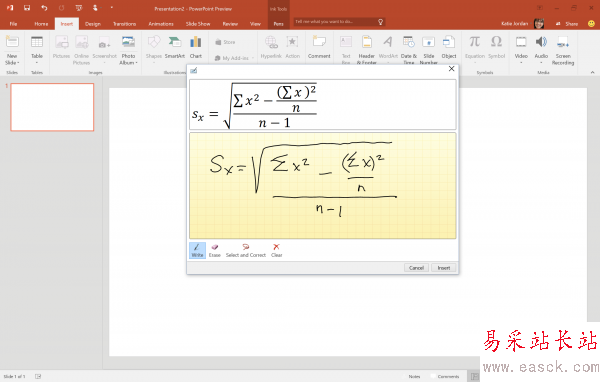Click the ink equation dialog title icon
600x382 pixels.
point(194,70)
